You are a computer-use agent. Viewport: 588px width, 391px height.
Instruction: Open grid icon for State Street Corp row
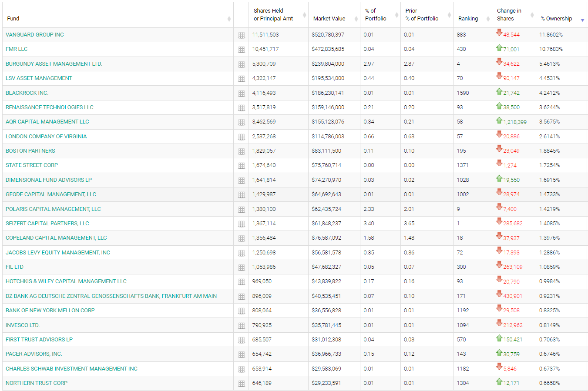coord(242,166)
